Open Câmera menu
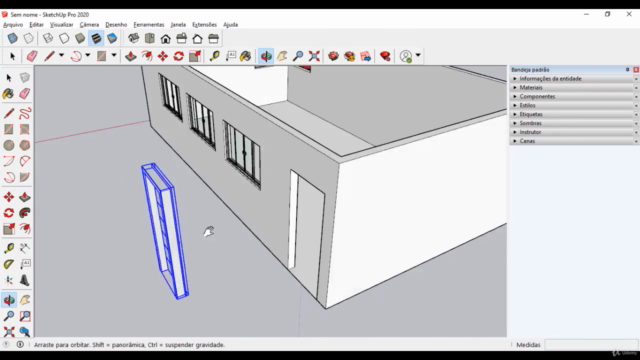The height and width of the screenshot is (360, 640). click(x=89, y=24)
